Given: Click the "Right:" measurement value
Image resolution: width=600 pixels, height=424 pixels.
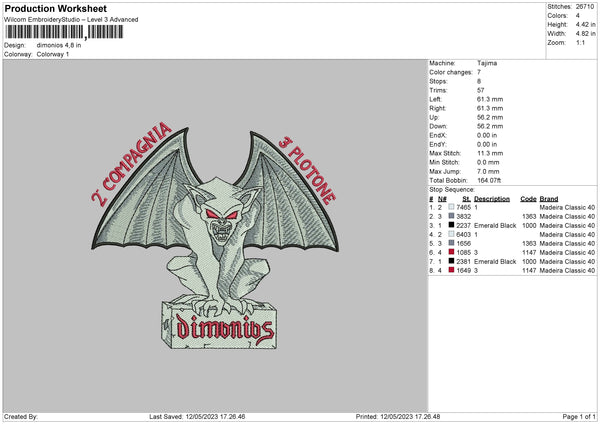Looking at the screenshot, I should [x=490, y=108].
